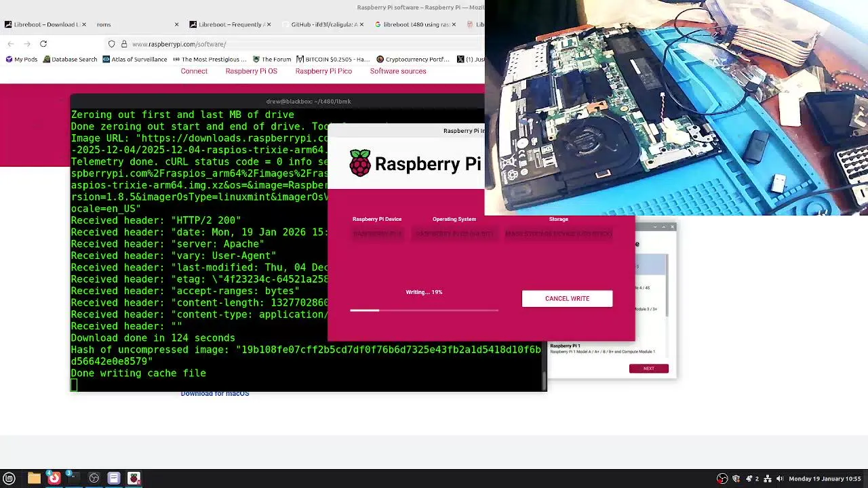Image resolution: width=868 pixels, height=488 pixels.
Task: Click the Raspberry Pi logo in Imager
Action: tap(360, 163)
